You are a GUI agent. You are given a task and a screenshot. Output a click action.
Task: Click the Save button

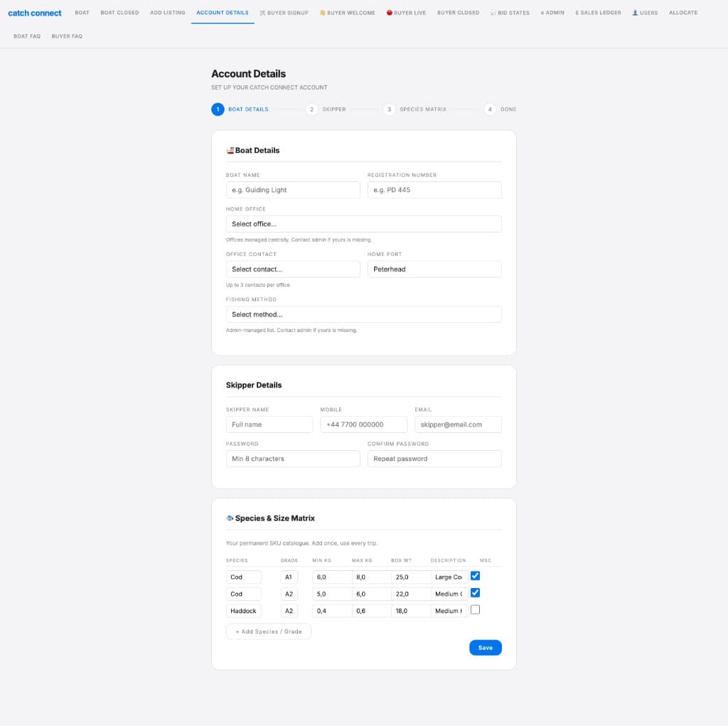coord(485,648)
